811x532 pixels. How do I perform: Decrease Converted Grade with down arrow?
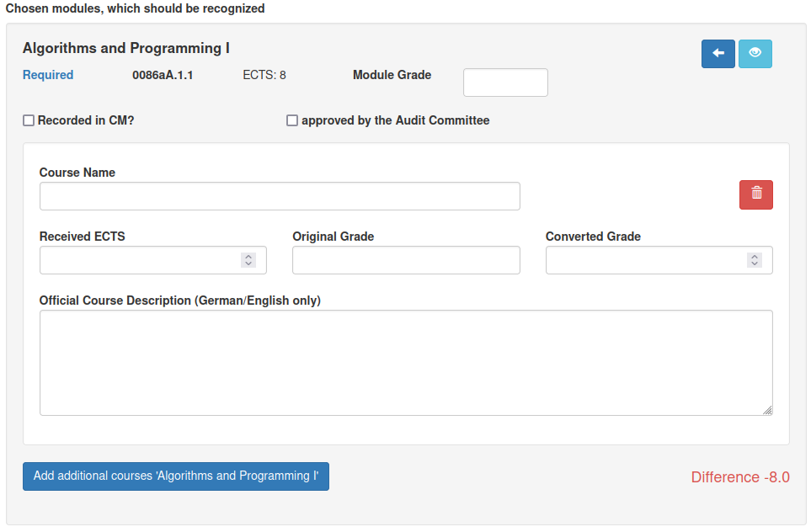[x=755, y=263]
